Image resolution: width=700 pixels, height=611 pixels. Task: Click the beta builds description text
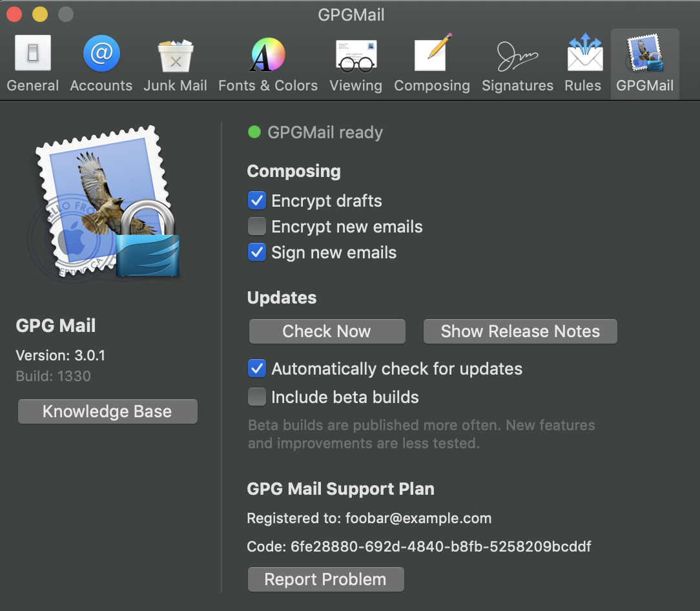(x=422, y=434)
